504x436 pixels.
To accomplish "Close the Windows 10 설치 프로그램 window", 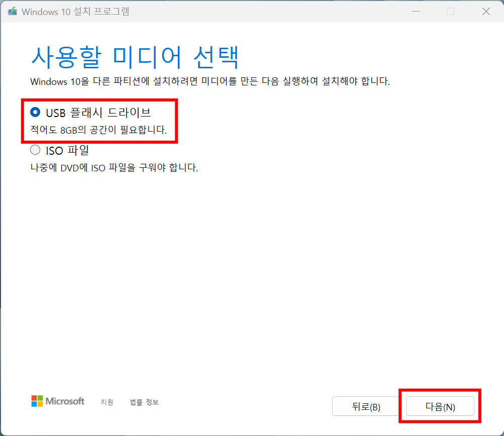I will point(486,11).
